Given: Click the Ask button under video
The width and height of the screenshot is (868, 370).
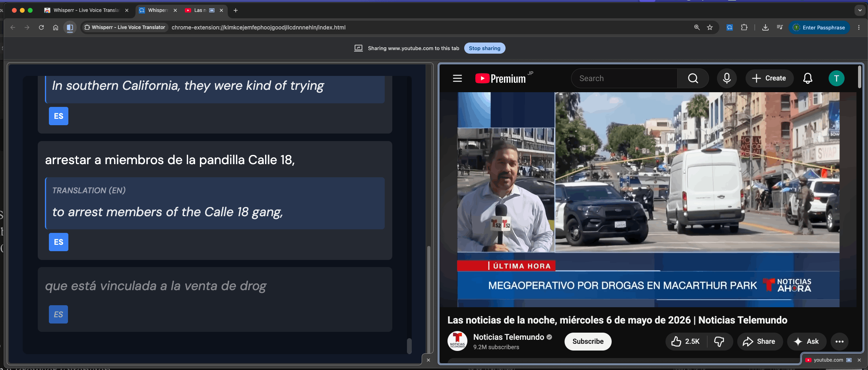Looking at the screenshot, I should 806,341.
